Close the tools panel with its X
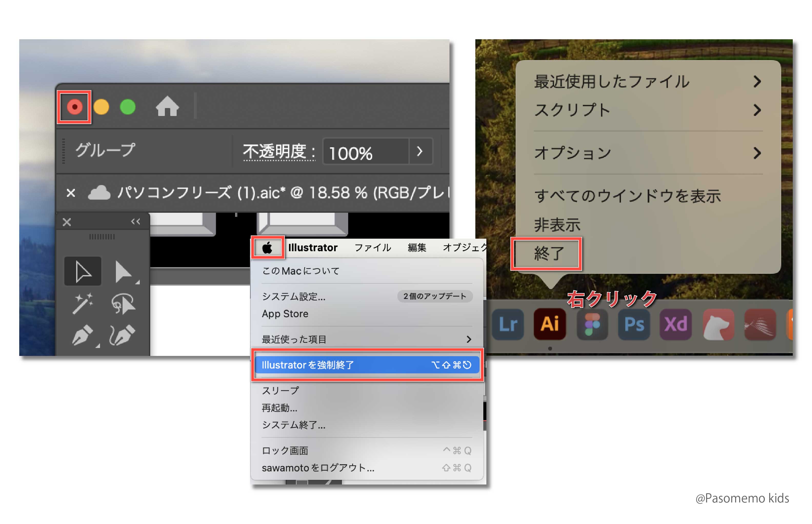The width and height of the screenshot is (812, 524). coord(67,222)
